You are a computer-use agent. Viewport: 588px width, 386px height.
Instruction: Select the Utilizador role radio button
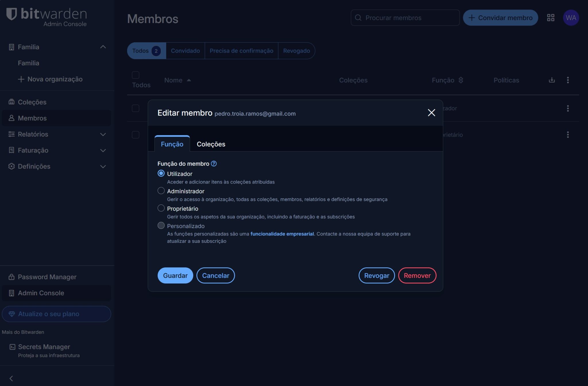161,173
